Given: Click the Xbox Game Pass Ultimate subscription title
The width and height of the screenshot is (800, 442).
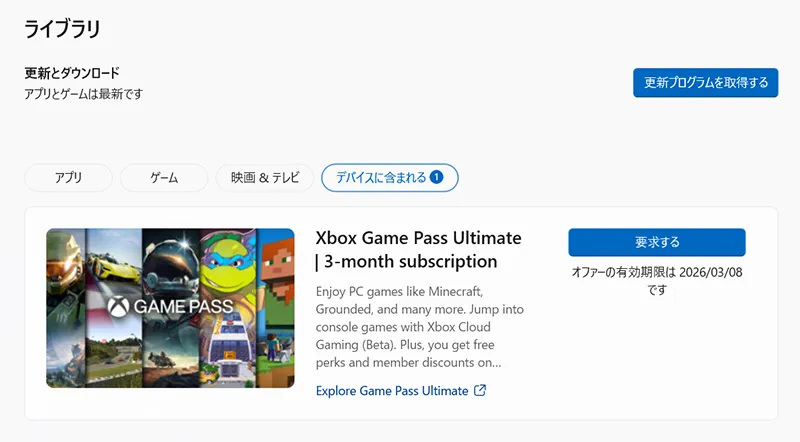Looking at the screenshot, I should (x=419, y=250).
